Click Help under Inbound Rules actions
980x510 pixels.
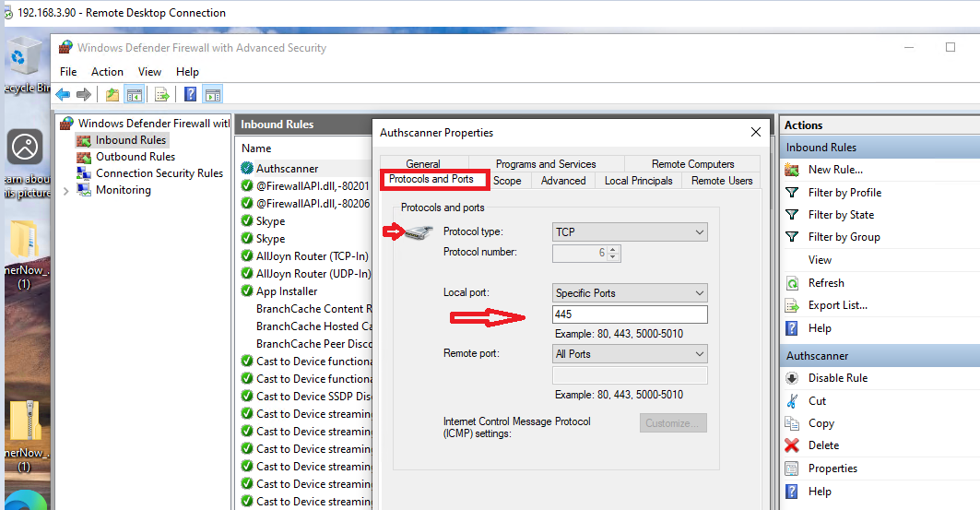(820, 328)
